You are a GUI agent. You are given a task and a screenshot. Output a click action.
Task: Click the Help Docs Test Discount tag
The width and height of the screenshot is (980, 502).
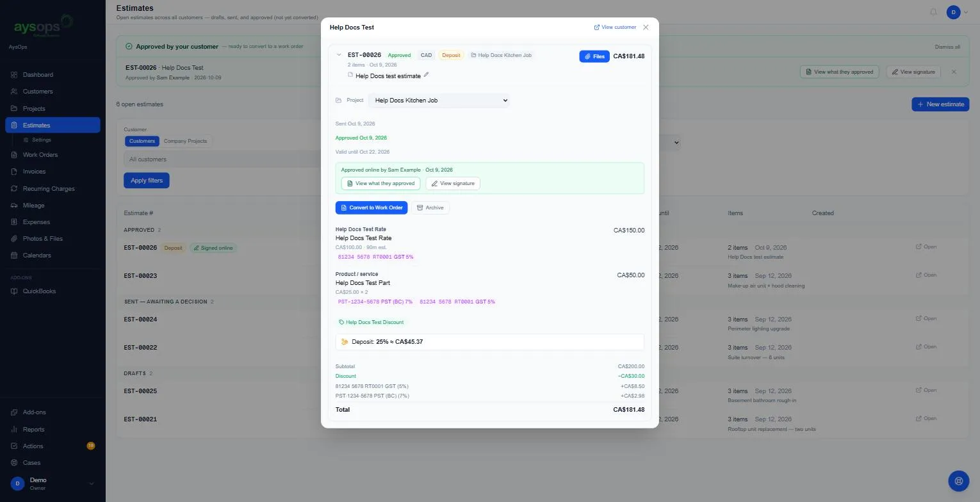point(371,323)
